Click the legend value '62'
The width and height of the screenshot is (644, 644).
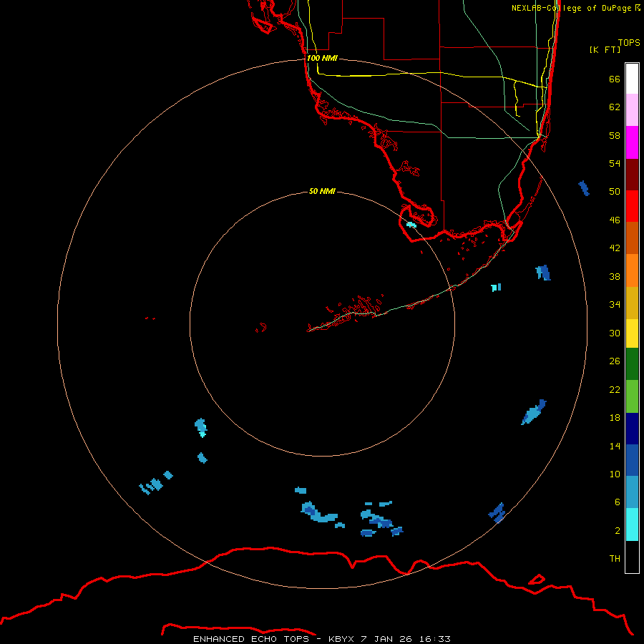point(615,107)
